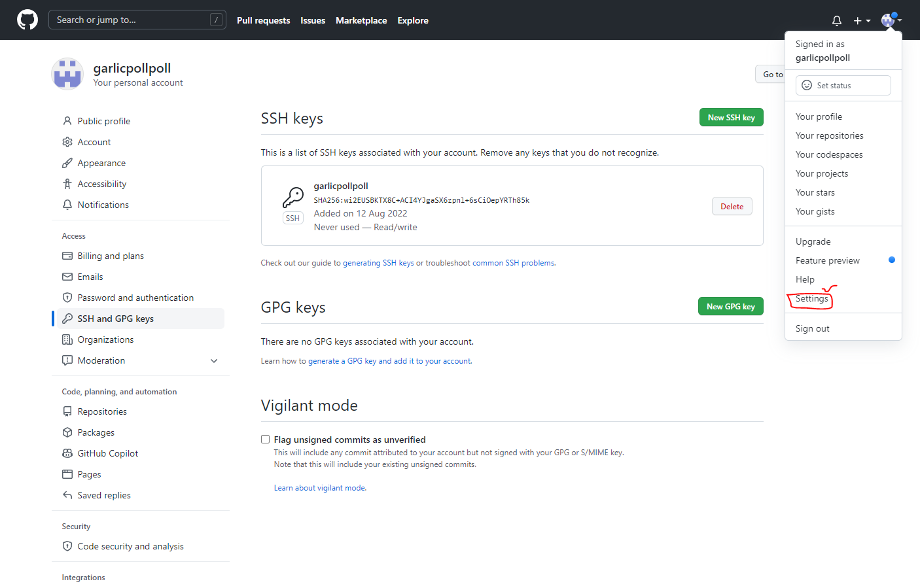Click the envelope icon beside Emails
This screenshot has width=920, height=588.
pyautogui.click(x=67, y=277)
